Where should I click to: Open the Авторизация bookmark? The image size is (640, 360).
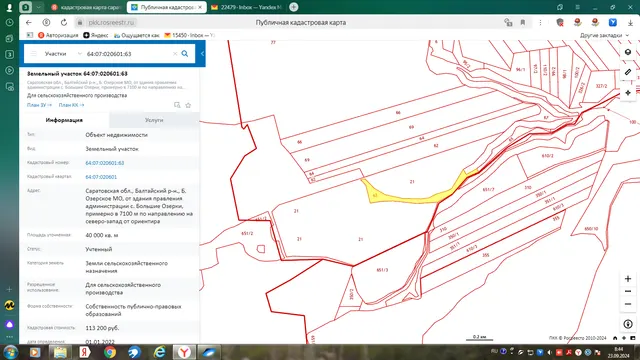[x=58, y=36]
